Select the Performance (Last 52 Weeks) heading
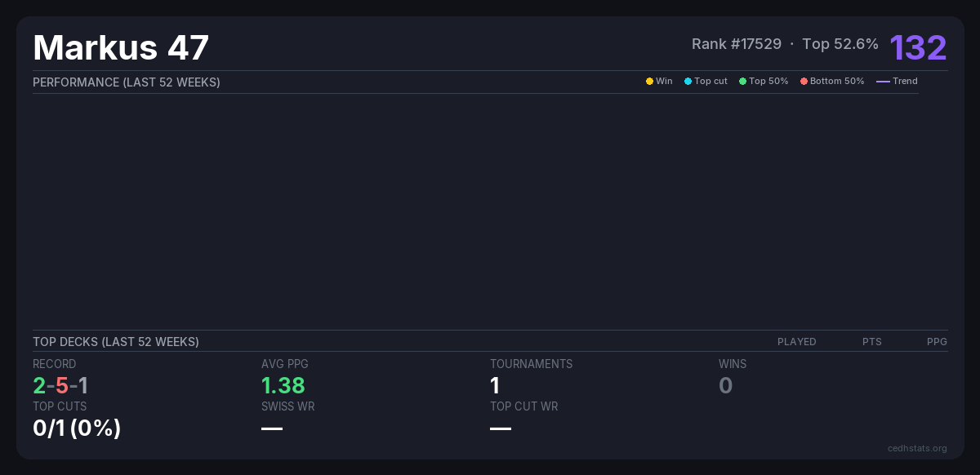This screenshot has width=980, height=475. click(x=127, y=82)
